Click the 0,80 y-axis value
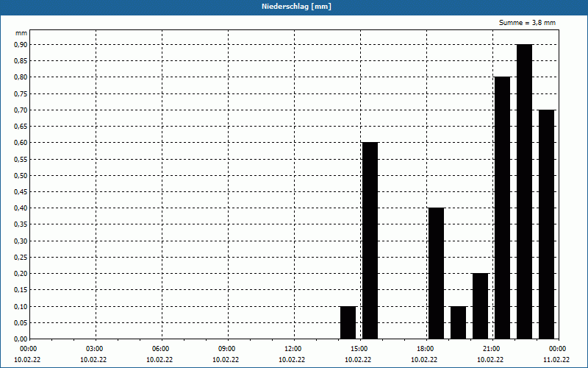588x368 pixels. click(x=21, y=77)
